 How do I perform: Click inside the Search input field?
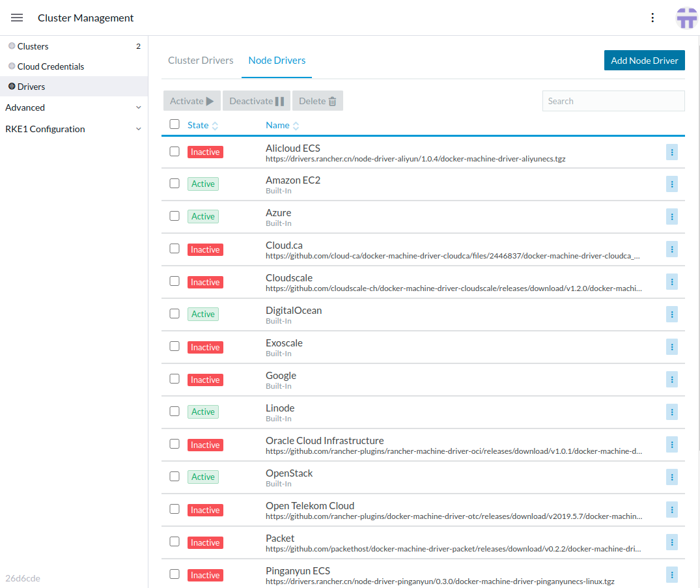pyautogui.click(x=613, y=100)
